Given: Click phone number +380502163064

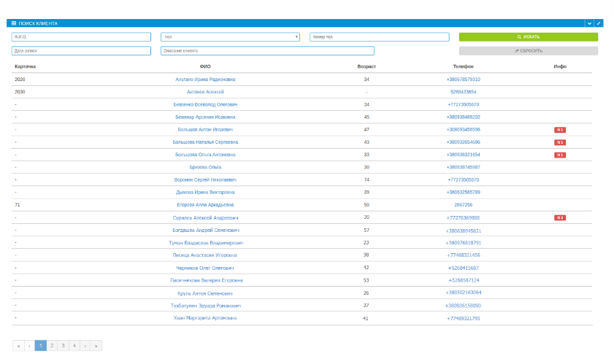Looking at the screenshot, I should (464, 293).
